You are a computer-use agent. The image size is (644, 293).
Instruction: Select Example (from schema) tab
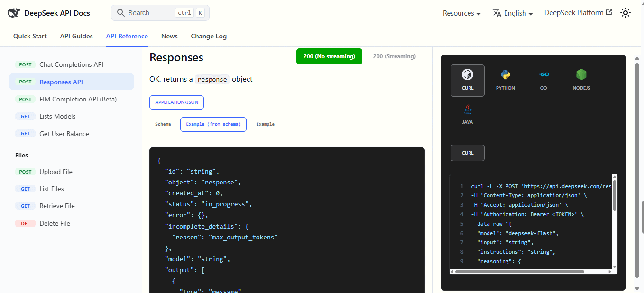[x=213, y=124]
